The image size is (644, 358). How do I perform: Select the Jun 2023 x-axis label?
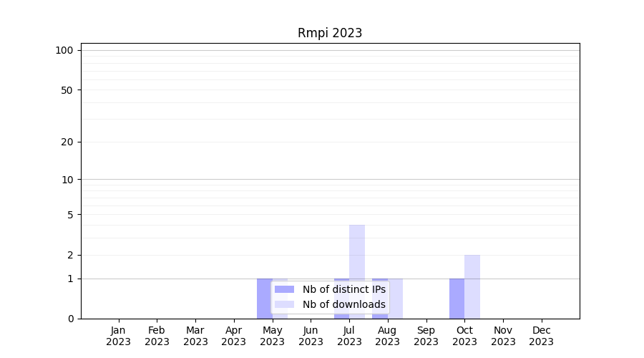pyautogui.click(x=311, y=336)
